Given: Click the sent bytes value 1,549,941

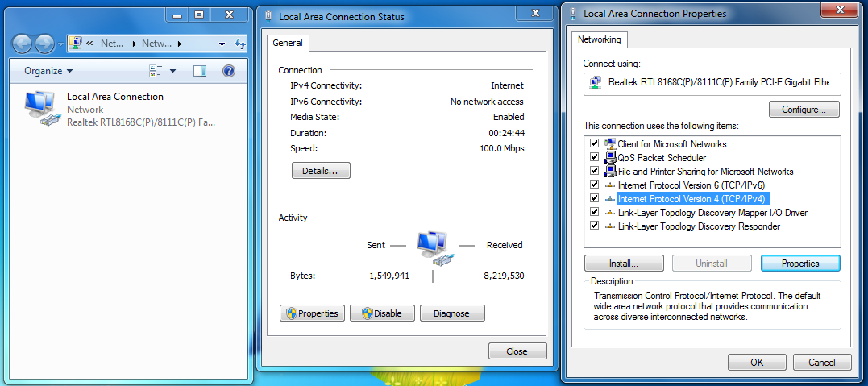Looking at the screenshot, I should coord(389,276).
